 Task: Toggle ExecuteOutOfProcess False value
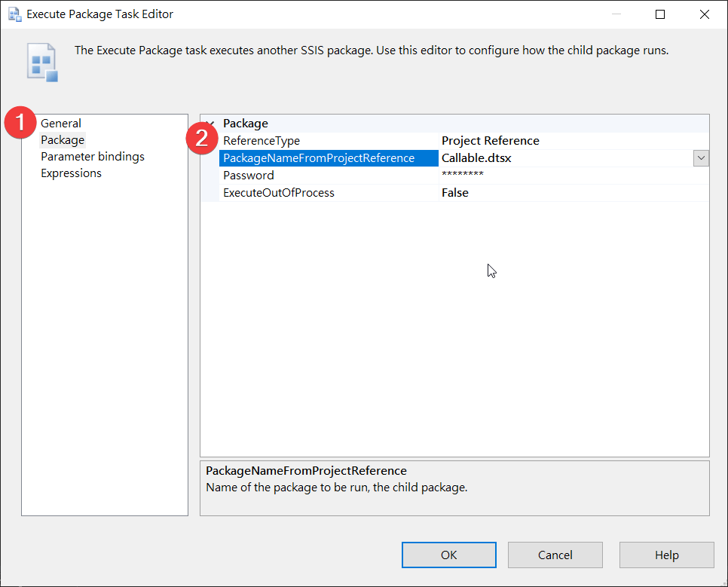(455, 193)
